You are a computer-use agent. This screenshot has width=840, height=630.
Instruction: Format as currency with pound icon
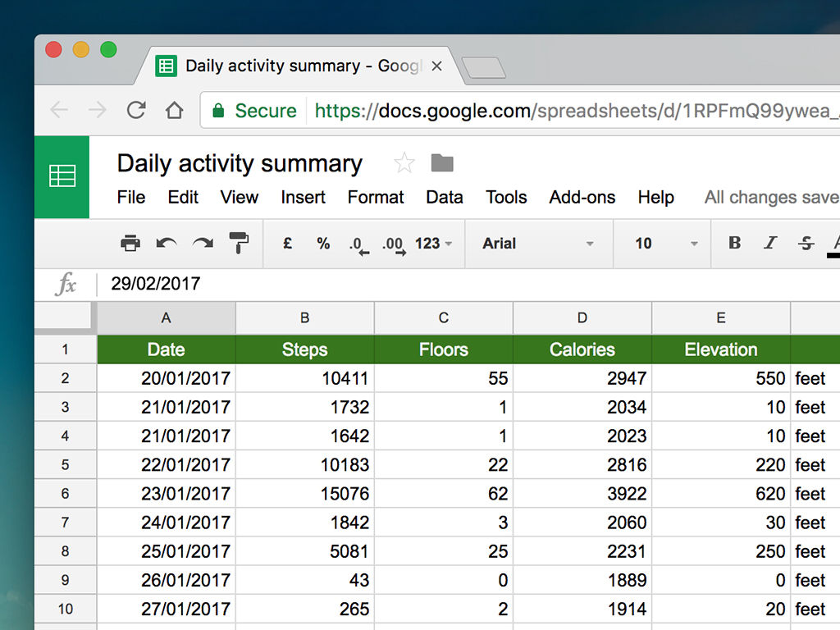pos(287,243)
